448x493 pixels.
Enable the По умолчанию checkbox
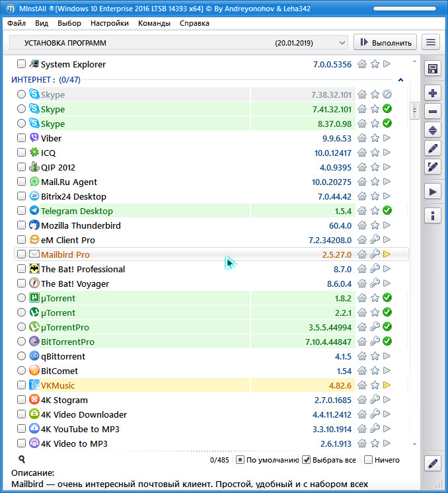240,460
